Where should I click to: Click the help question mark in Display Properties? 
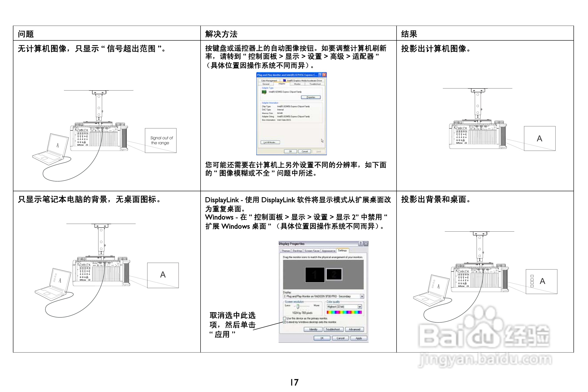(x=360, y=243)
